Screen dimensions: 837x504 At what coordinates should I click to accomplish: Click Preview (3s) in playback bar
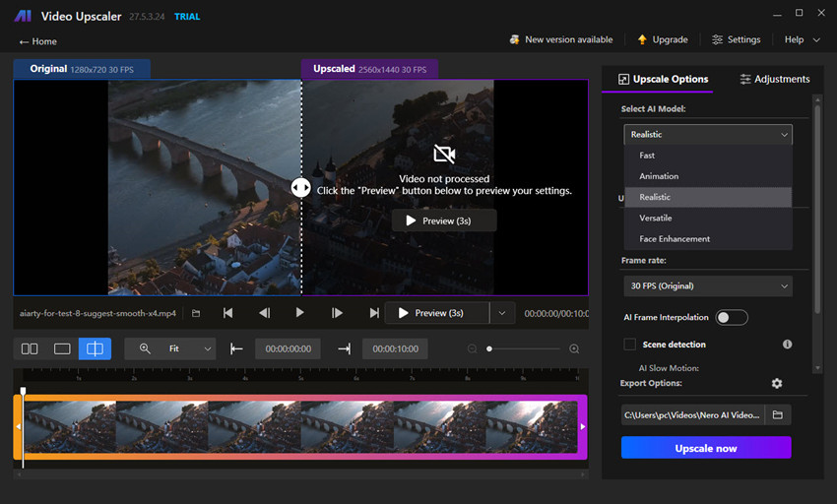(x=436, y=313)
